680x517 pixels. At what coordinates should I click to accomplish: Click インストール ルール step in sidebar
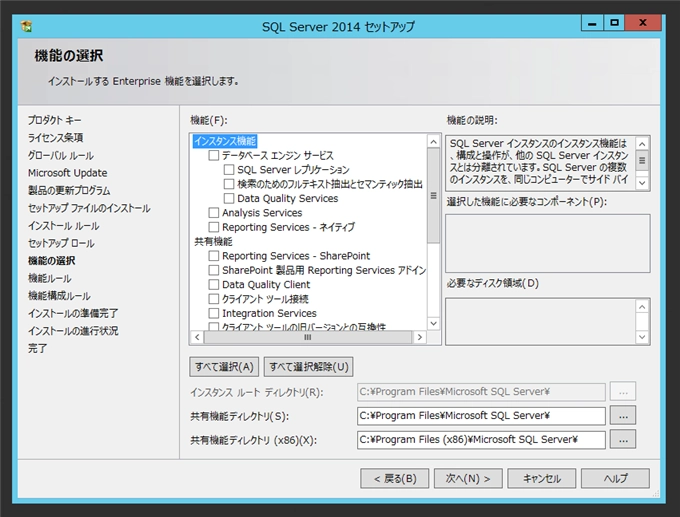tap(64, 226)
